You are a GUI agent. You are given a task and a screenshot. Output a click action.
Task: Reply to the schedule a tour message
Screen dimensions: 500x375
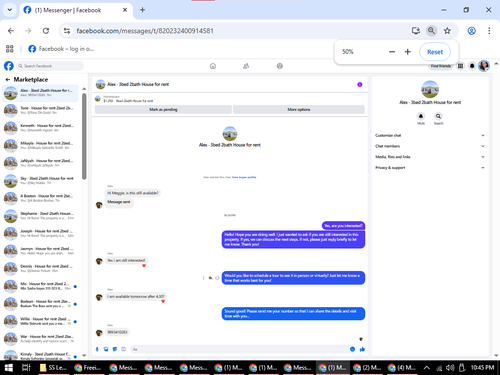[x=210, y=278]
